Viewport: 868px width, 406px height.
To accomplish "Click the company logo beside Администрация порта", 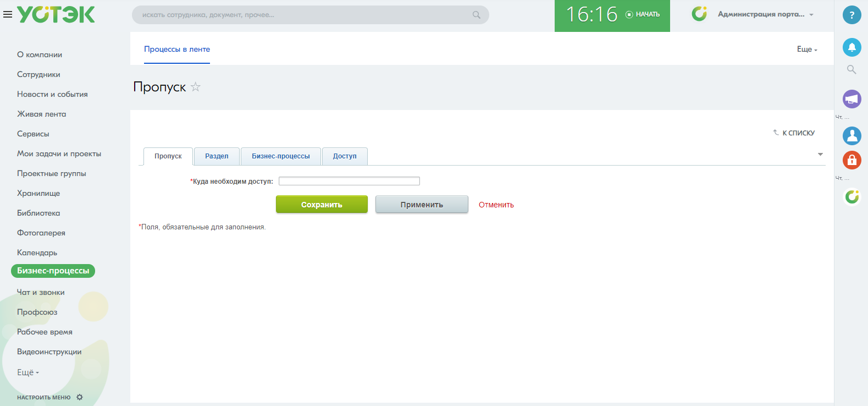I will point(699,14).
